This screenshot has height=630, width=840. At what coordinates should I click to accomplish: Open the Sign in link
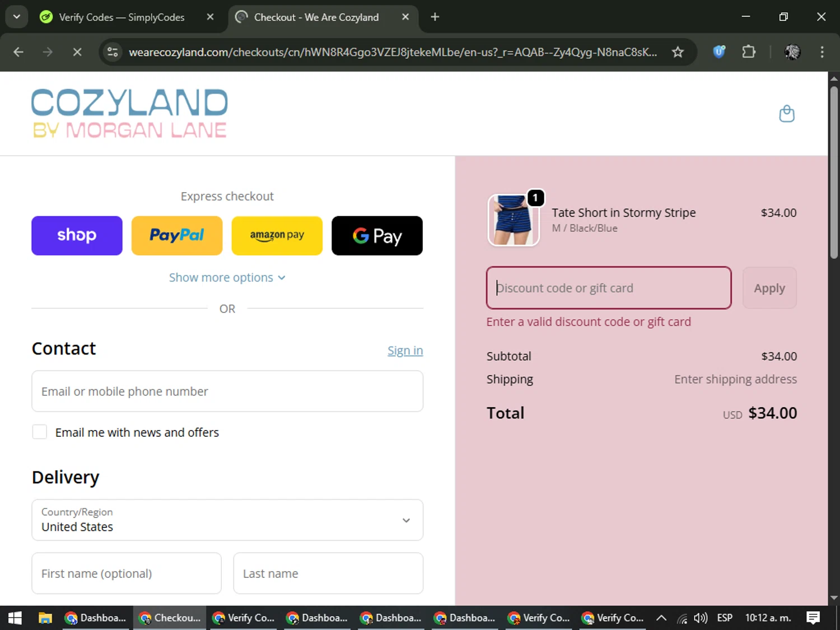tap(405, 351)
